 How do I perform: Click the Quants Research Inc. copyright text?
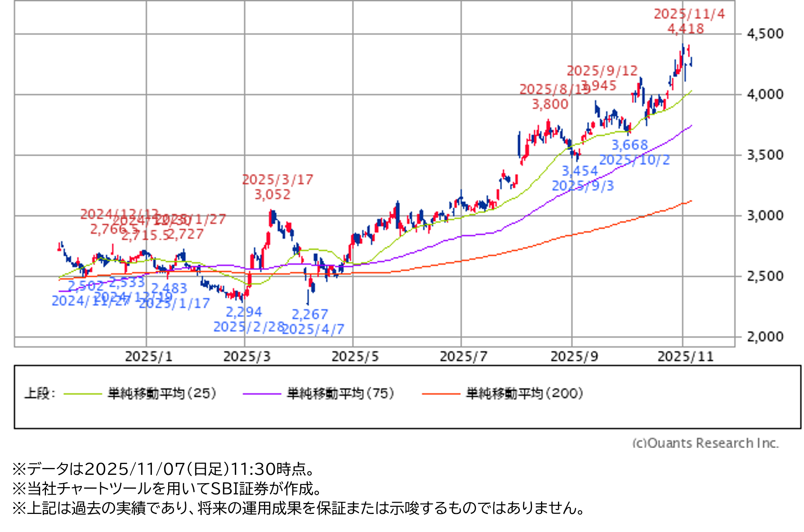click(705, 443)
